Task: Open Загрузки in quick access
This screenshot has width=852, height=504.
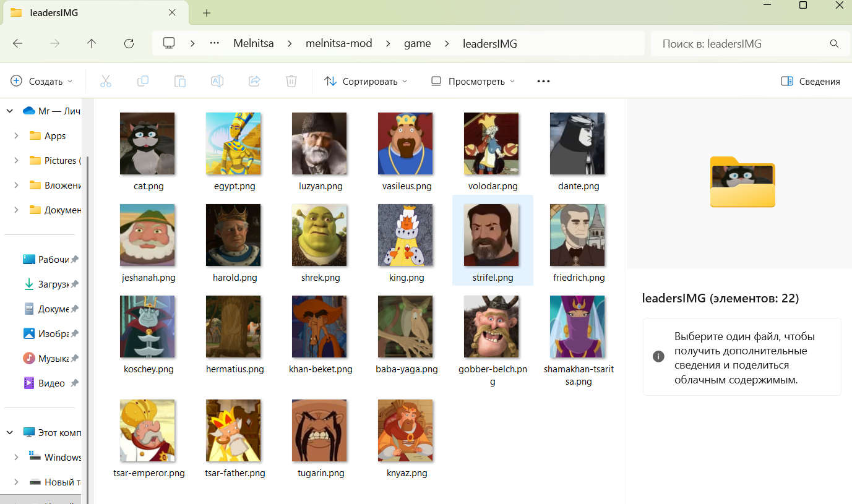Action: pyautogui.click(x=49, y=284)
